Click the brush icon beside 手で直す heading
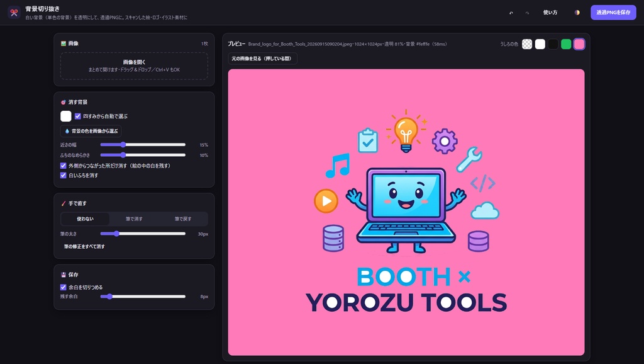Screen dimensions: 644x364 64,203
